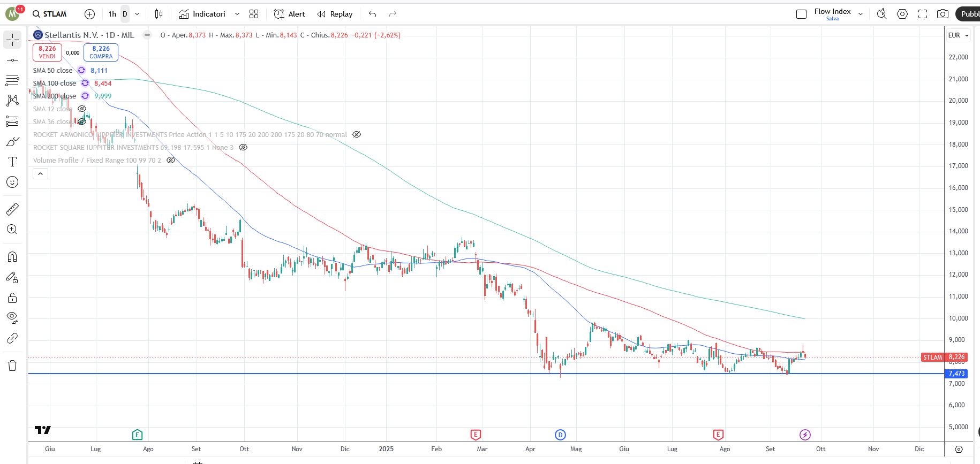Add a symbol to compare with plus icon

coord(89,14)
